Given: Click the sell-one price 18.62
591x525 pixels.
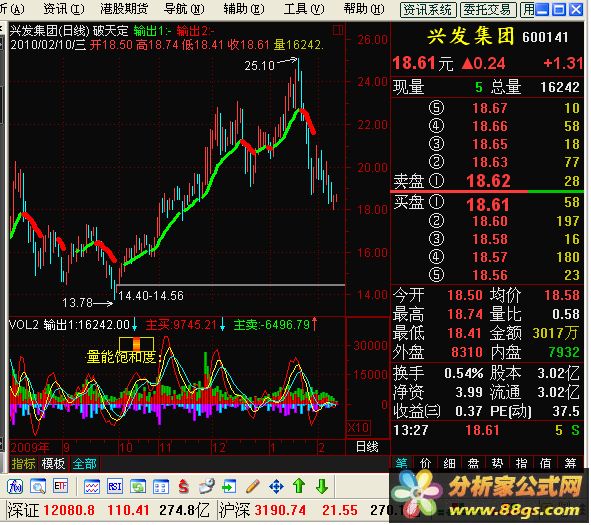Looking at the screenshot, I should coord(488,181).
